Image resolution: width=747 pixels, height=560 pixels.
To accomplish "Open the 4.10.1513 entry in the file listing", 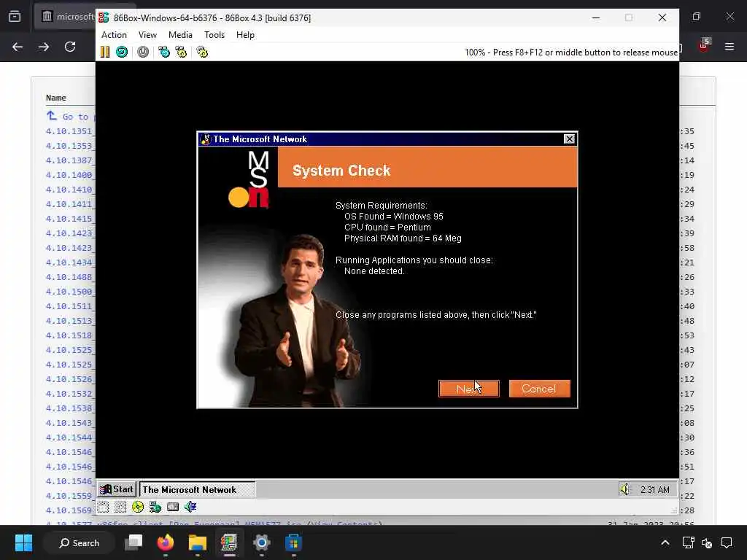I will click(71, 321).
